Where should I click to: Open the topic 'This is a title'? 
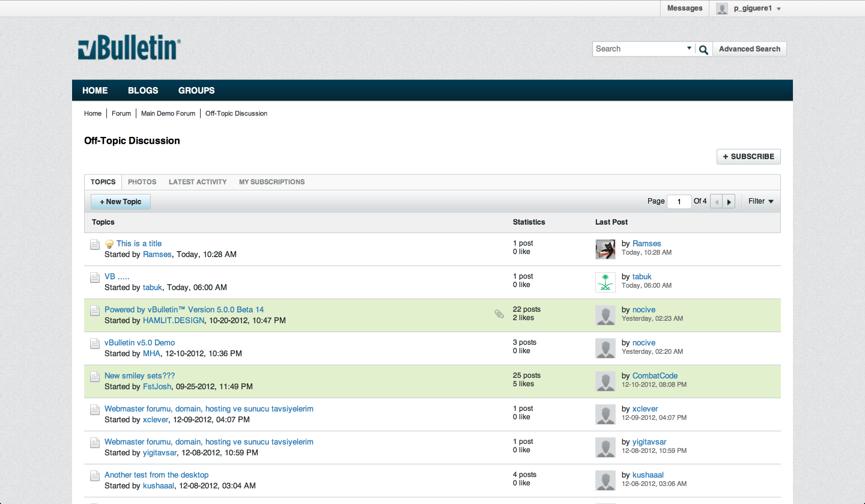(139, 244)
